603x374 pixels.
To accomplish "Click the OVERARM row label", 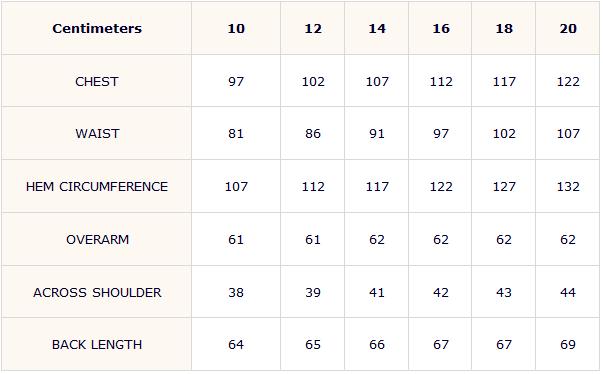I will coord(97,239).
